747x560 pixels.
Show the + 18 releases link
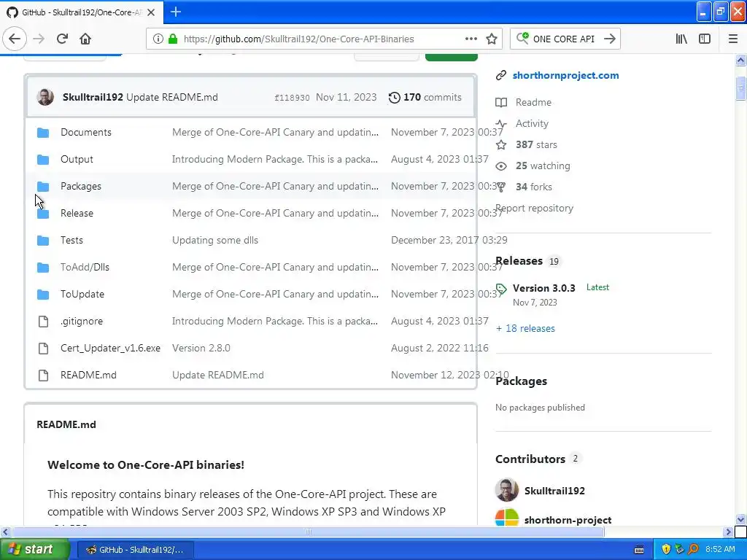coord(525,328)
